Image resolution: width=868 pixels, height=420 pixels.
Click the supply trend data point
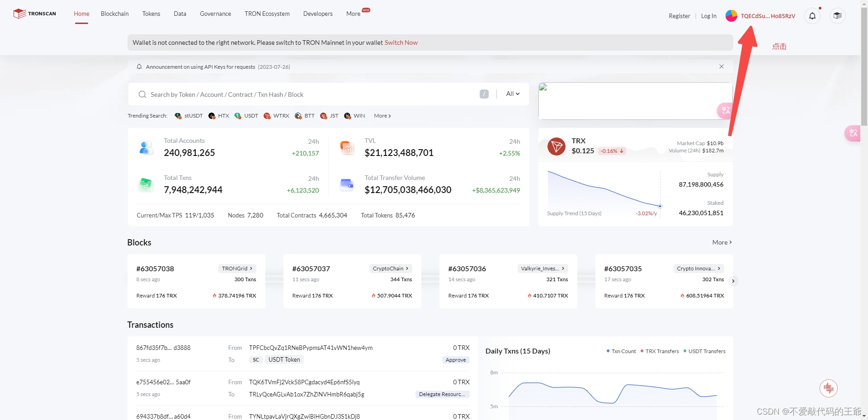click(x=660, y=206)
